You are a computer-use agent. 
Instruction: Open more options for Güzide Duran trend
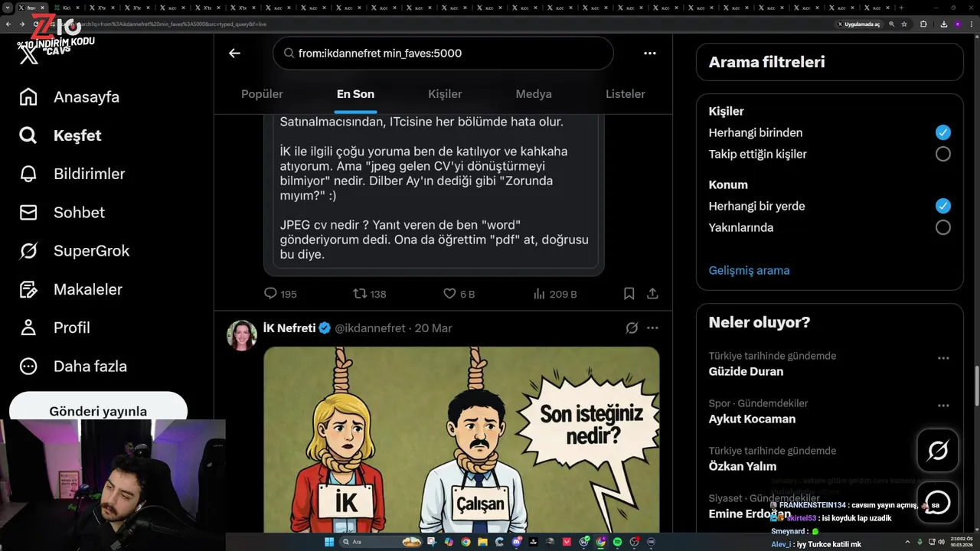tap(943, 357)
